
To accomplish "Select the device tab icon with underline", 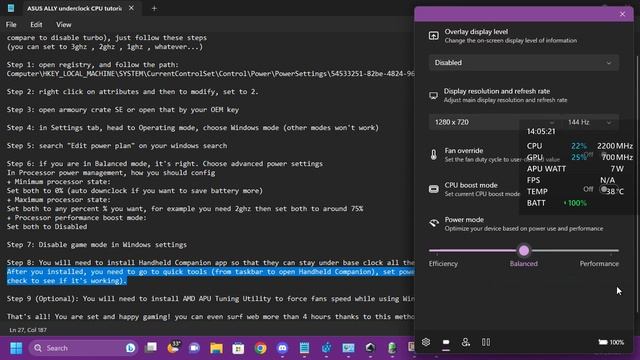I will pyautogui.click(x=446, y=342).
